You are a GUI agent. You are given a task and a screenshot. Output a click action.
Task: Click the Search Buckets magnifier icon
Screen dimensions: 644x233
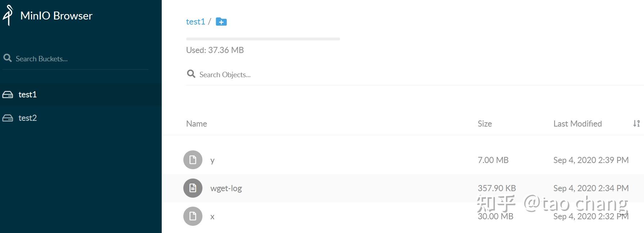7,58
